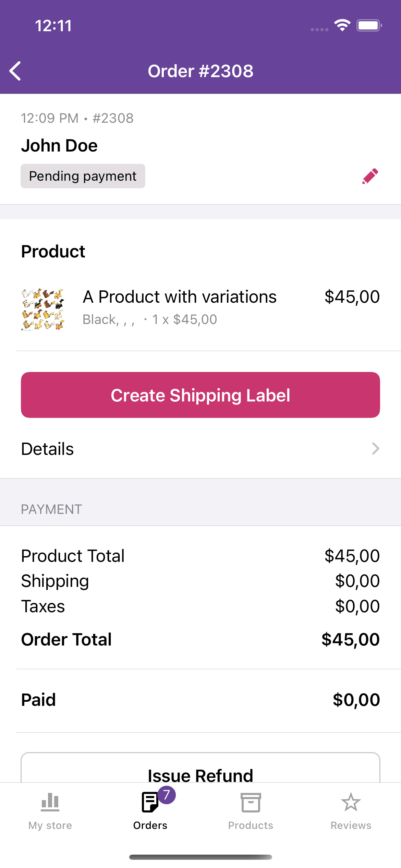
Task: Tap the pink pencil edit icon
Action: tap(370, 176)
